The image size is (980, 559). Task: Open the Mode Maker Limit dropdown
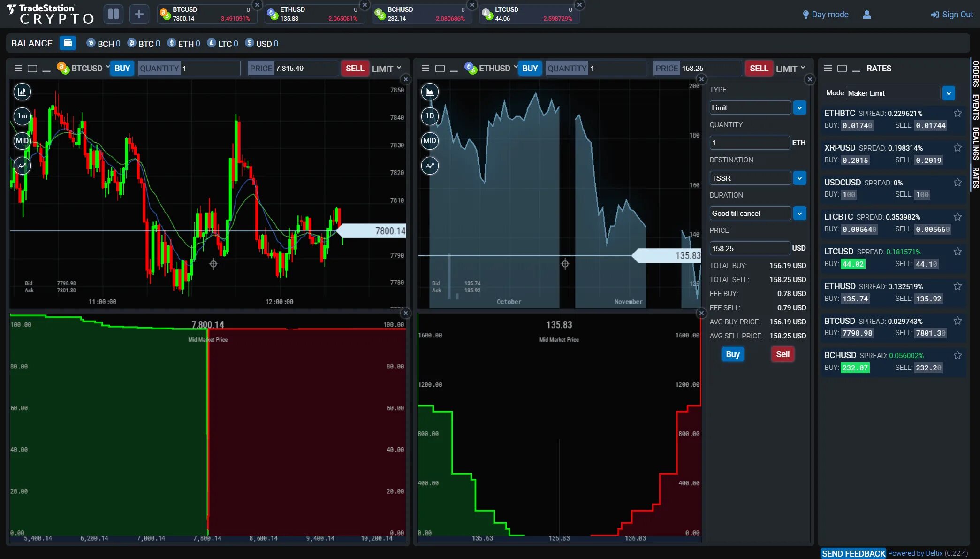[949, 93]
